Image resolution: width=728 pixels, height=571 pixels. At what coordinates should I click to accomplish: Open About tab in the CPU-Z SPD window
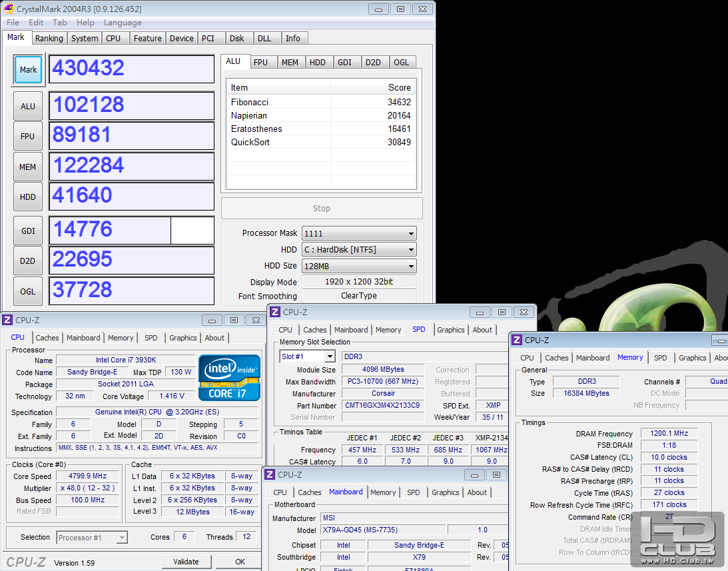[482, 329]
